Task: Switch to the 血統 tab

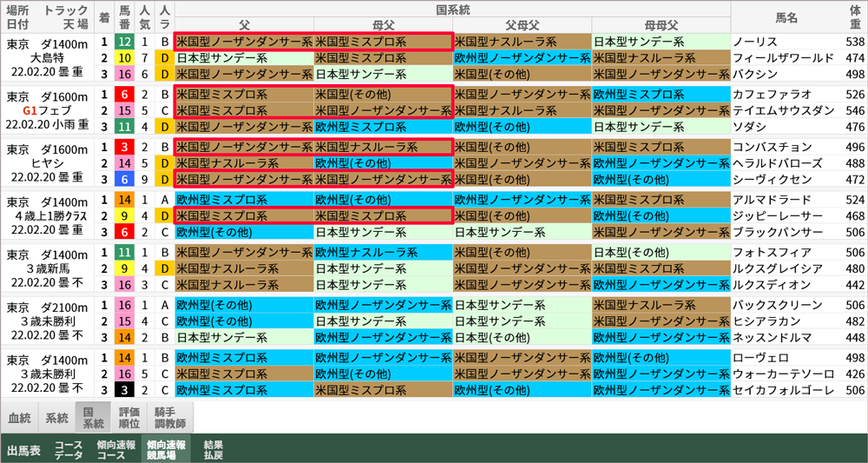Action: (x=20, y=418)
